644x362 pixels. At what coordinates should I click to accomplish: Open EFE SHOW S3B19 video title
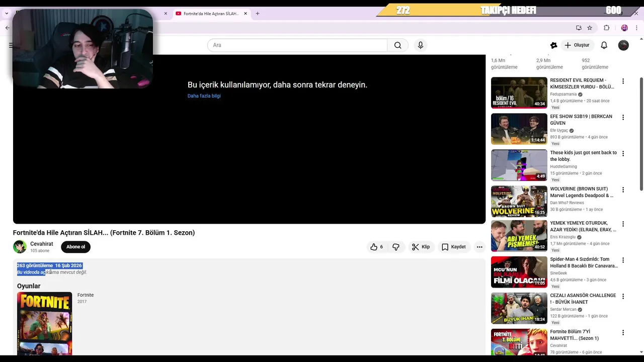tap(581, 120)
